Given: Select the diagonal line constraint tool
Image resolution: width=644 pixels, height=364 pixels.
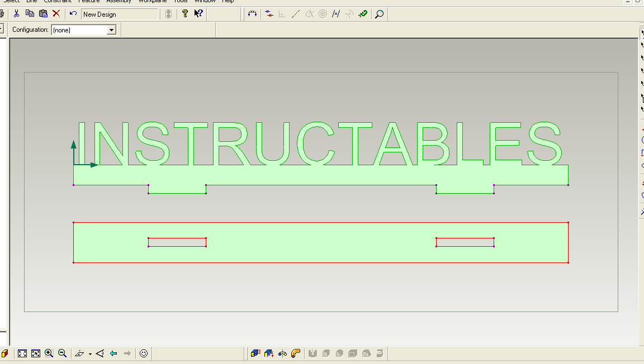Looking at the screenshot, I should pos(296,14).
